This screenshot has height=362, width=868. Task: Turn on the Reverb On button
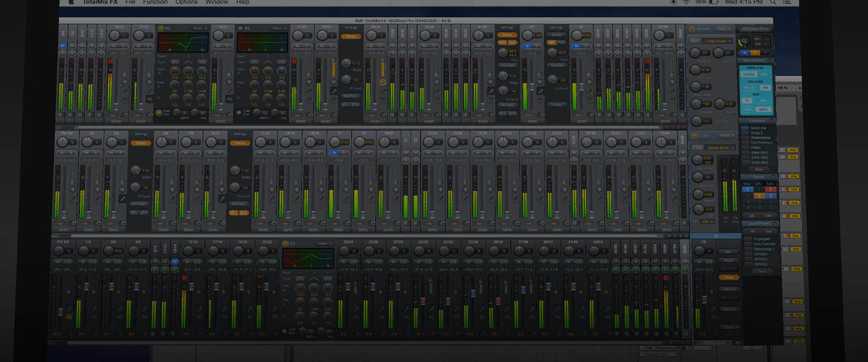(691, 29)
